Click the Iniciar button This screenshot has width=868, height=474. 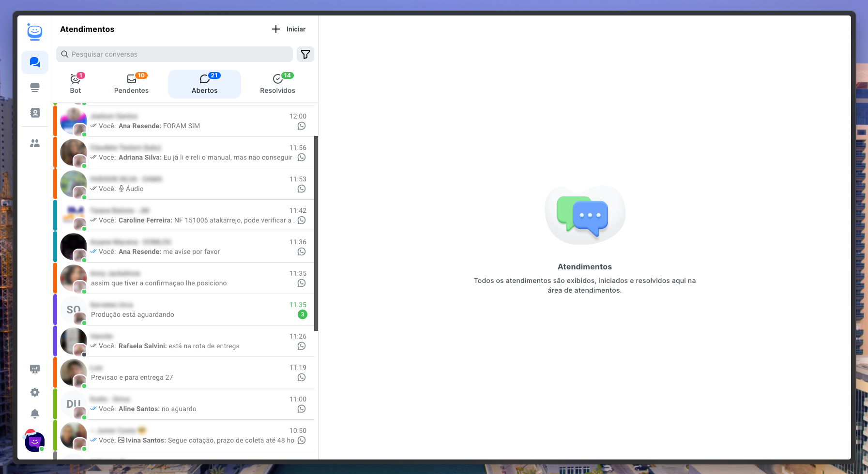289,29
